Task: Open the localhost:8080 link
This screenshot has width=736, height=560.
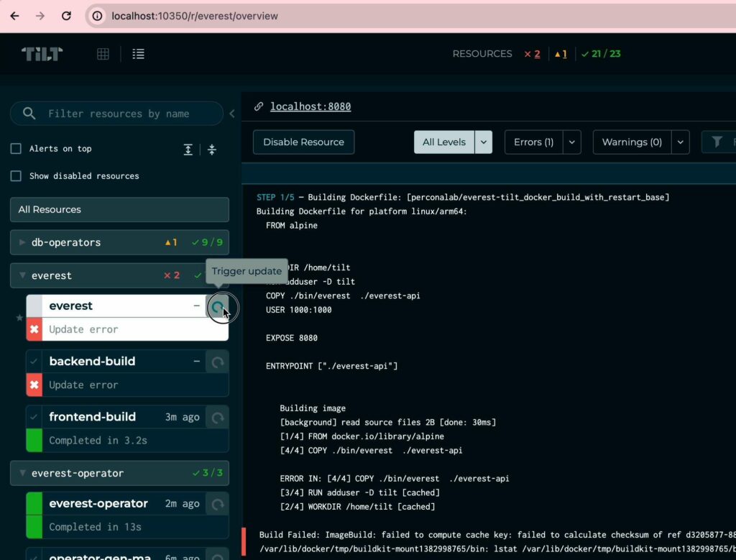Action: [310, 106]
